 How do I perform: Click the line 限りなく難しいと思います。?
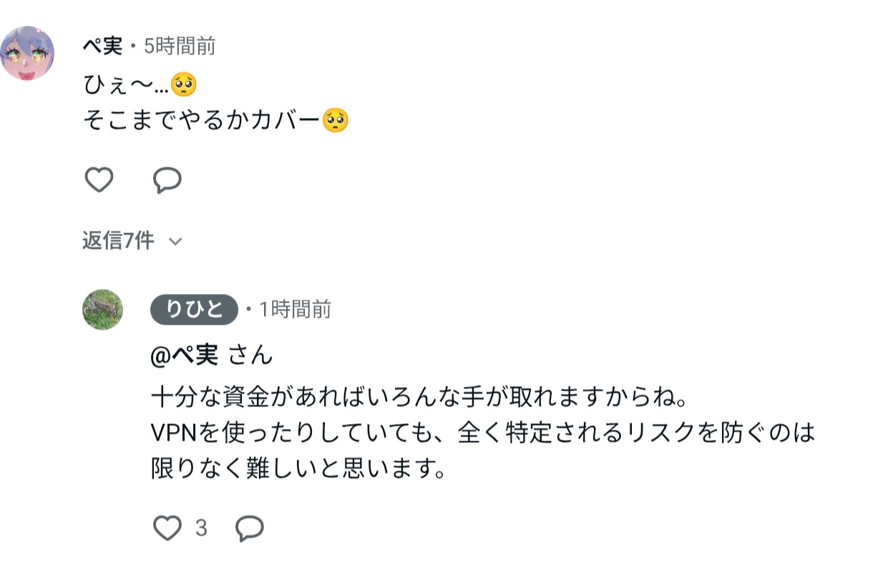coord(298,469)
